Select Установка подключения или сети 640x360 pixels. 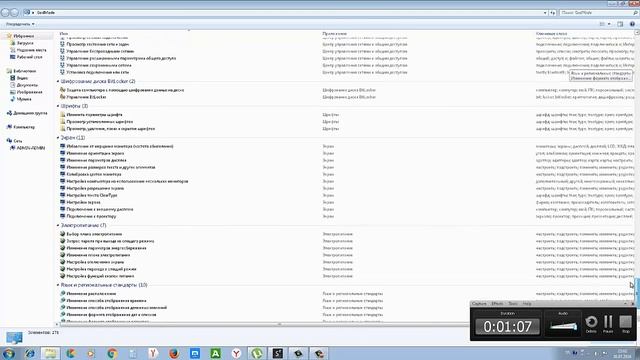point(98,72)
